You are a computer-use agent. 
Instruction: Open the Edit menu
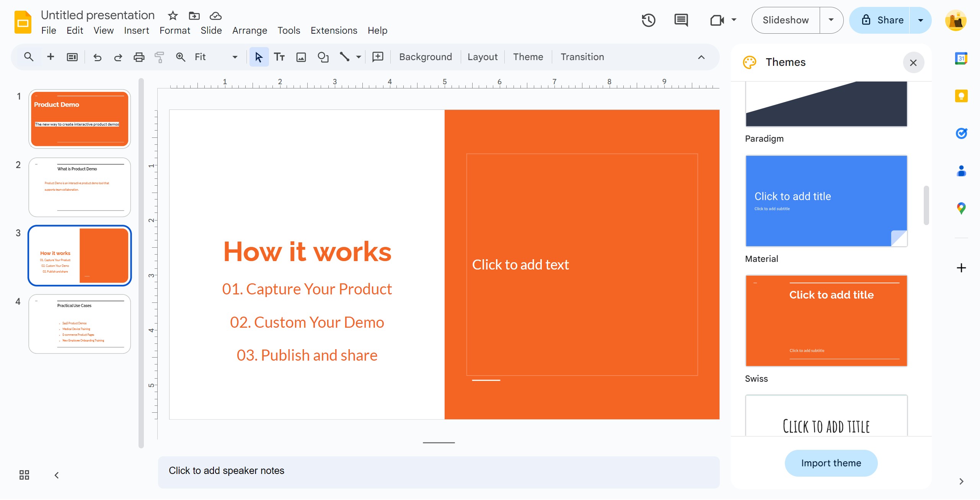(75, 31)
